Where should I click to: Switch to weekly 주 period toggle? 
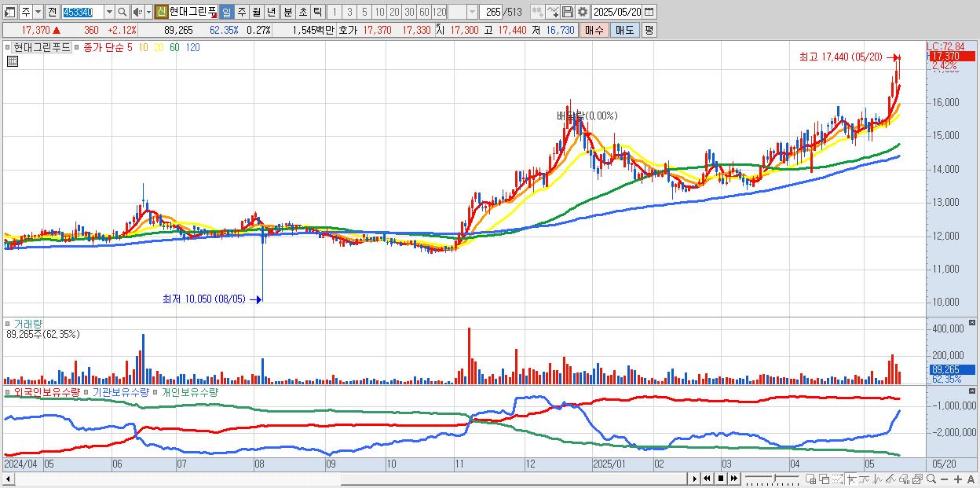coord(242,12)
